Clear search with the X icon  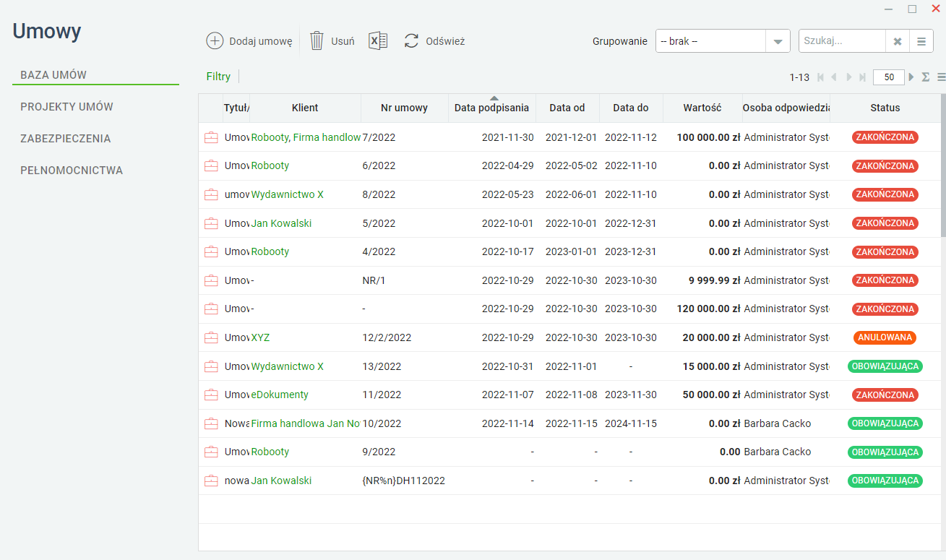(898, 41)
